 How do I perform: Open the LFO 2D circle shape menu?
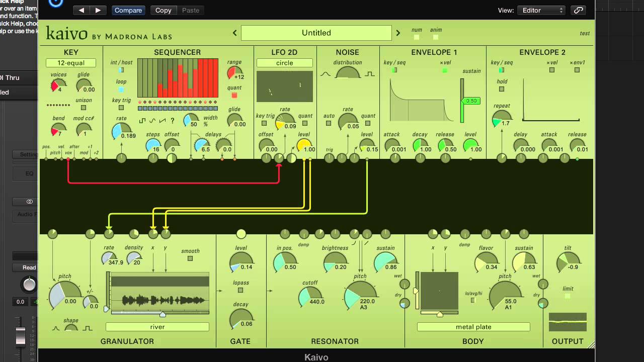coord(285,63)
